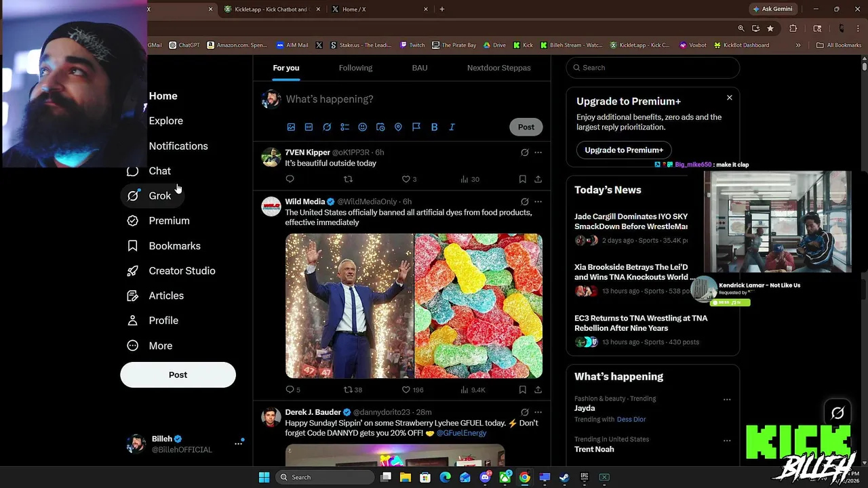Image resolution: width=868 pixels, height=488 pixels.
Task: Expand the More item in sidebar navigation
Action: pos(150,346)
